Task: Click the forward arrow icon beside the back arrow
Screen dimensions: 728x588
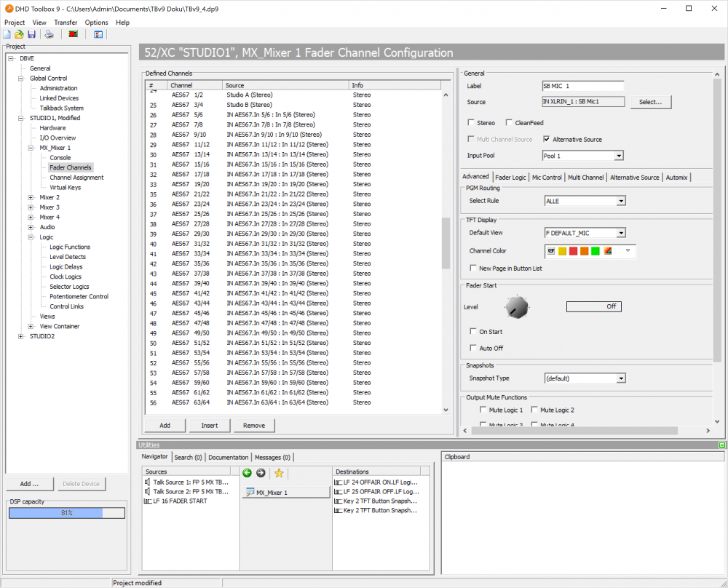Action: click(x=261, y=473)
